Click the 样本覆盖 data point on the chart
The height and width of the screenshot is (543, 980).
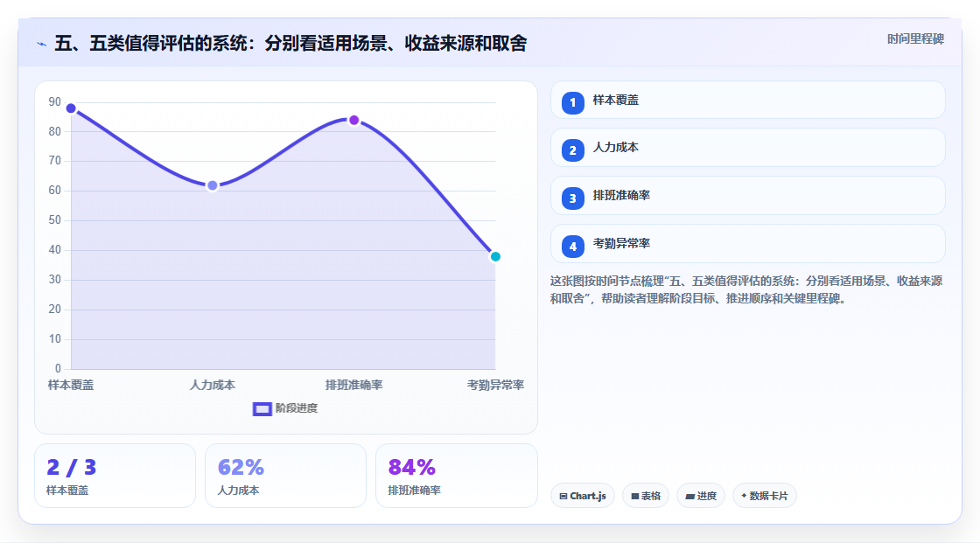[x=71, y=108]
